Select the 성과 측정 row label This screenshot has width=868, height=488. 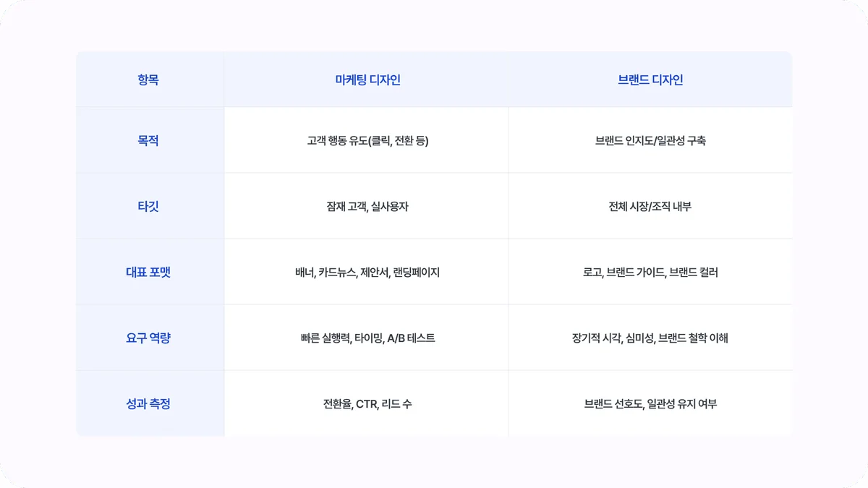pos(148,404)
